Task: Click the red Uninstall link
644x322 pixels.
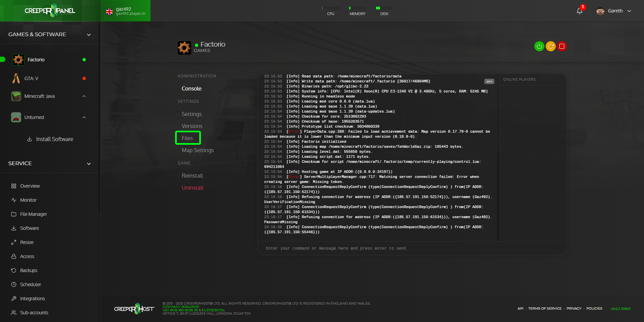Action: tap(193, 188)
